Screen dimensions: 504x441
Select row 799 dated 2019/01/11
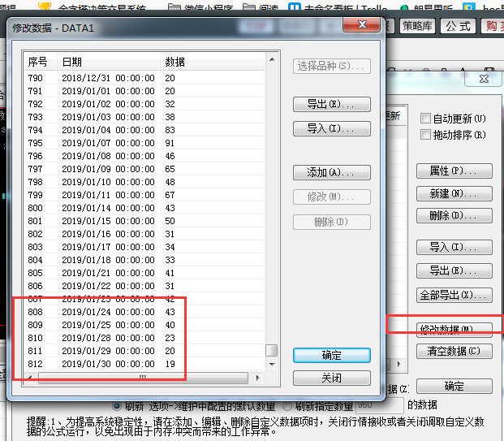point(144,195)
